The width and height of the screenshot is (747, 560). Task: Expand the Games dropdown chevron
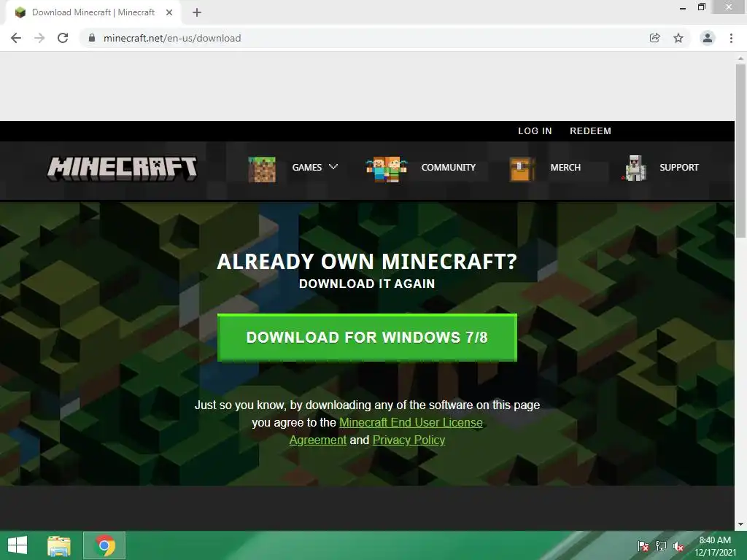333,167
